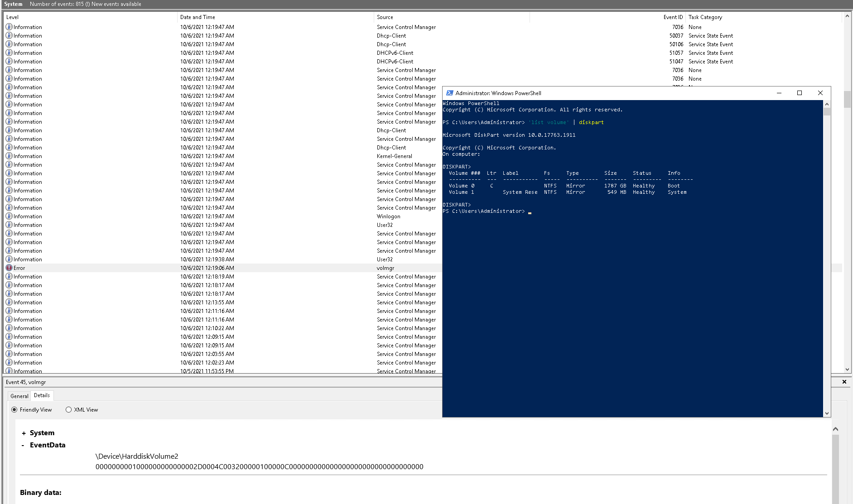Click the red Error icon on volmgr event
The image size is (853, 504).
(9, 268)
